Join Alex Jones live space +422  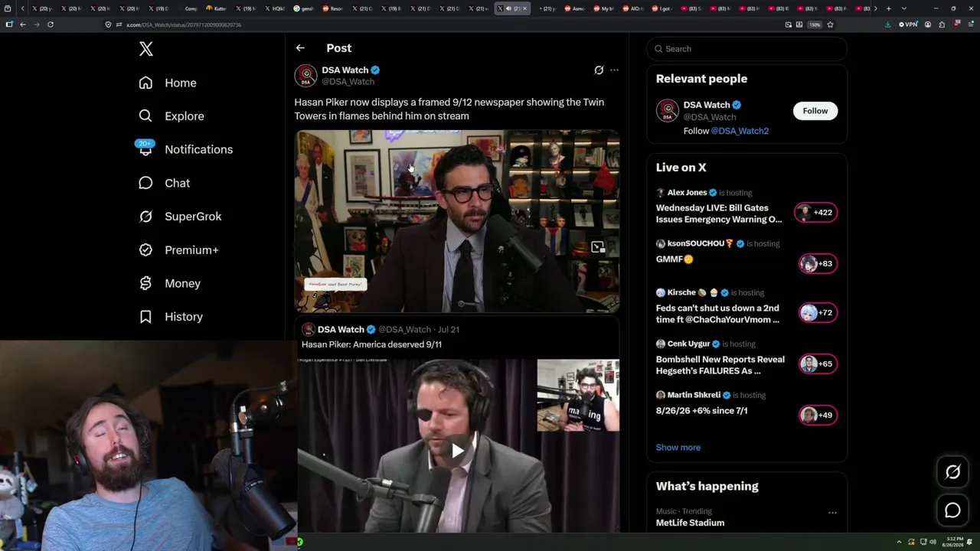816,213
